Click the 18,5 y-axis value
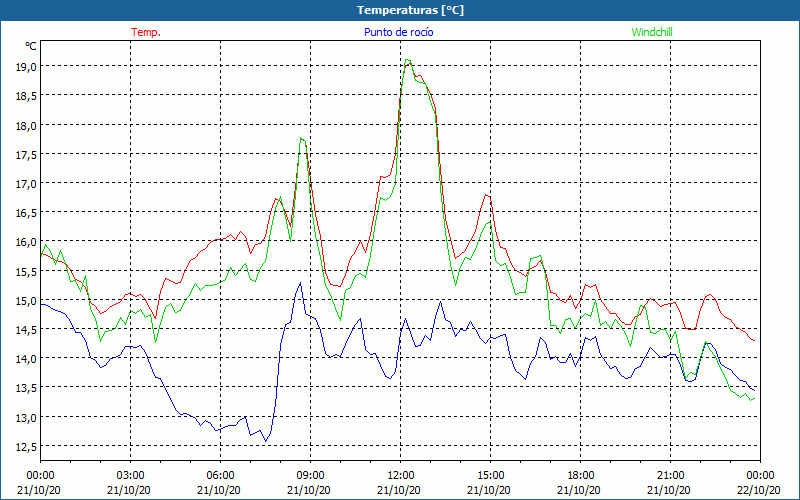Viewport: 800px width, 500px height. pyautogui.click(x=26, y=95)
